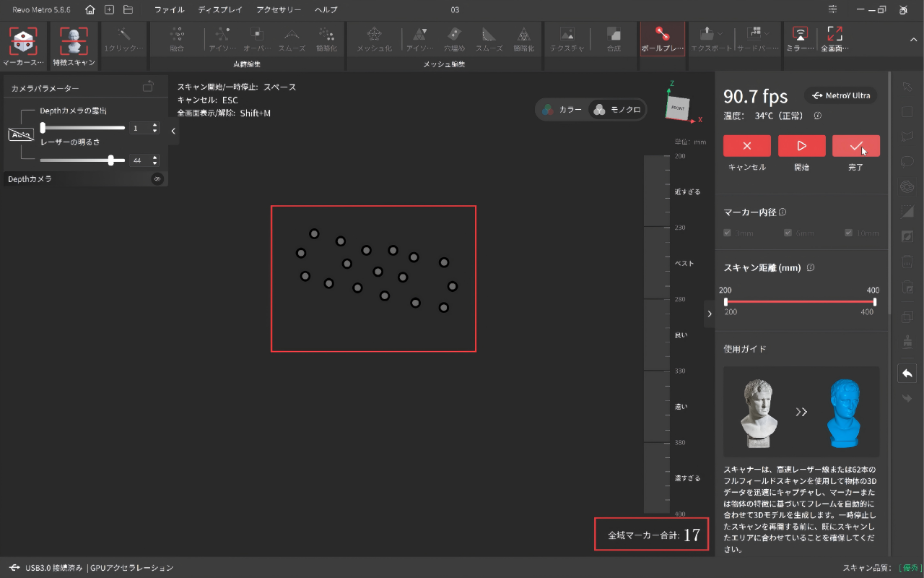Toggle Auto exposure for depth camera
This screenshot has height=578, width=924.
point(20,134)
